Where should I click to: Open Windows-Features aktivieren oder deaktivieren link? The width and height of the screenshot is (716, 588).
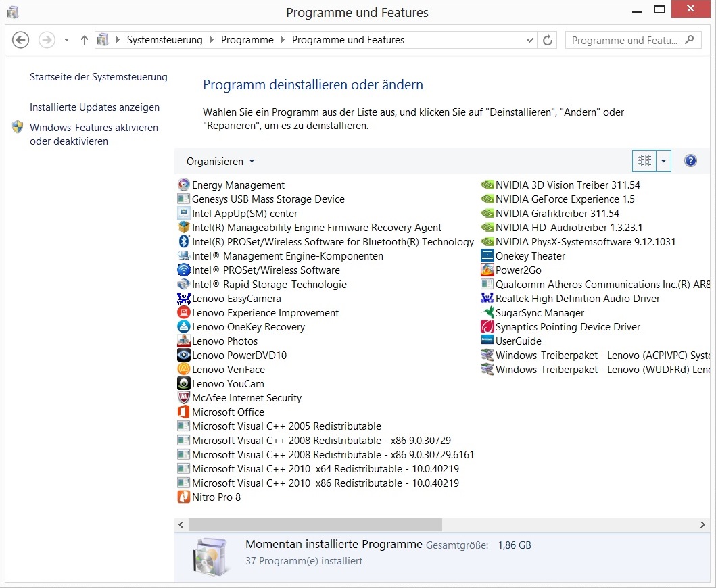[93, 134]
